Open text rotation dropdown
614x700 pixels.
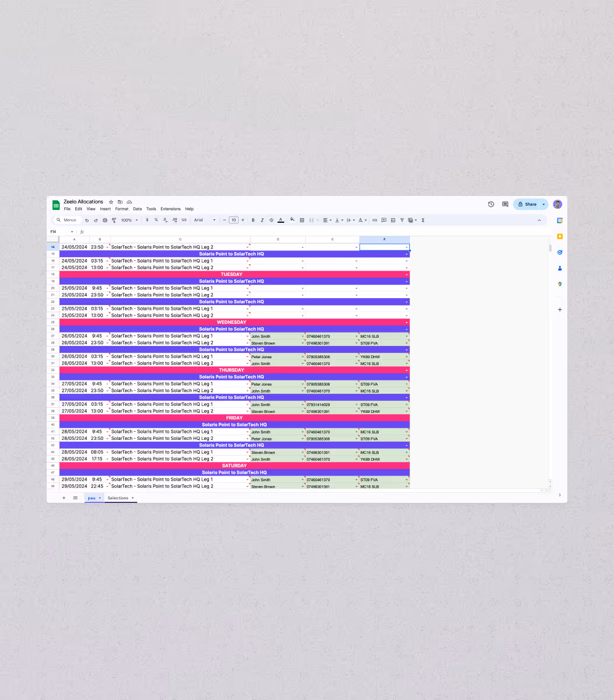pyautogui.click(x=350, y=220)
